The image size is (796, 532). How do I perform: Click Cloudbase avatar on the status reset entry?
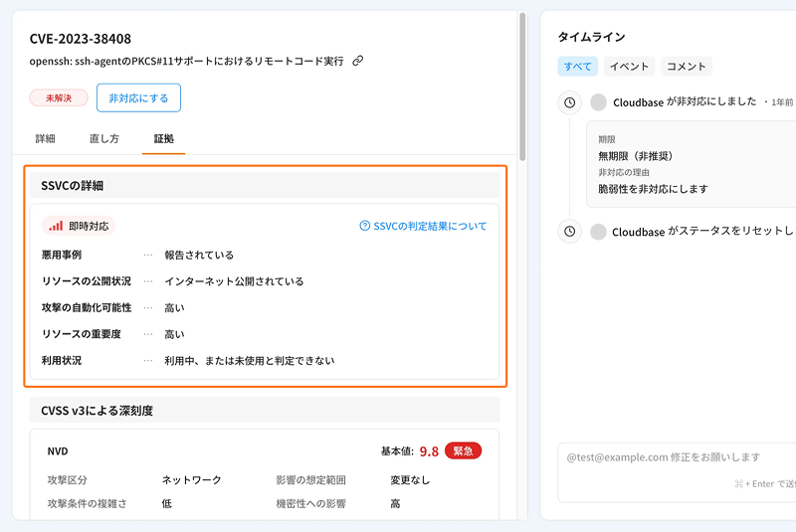(x=598, y=232)
